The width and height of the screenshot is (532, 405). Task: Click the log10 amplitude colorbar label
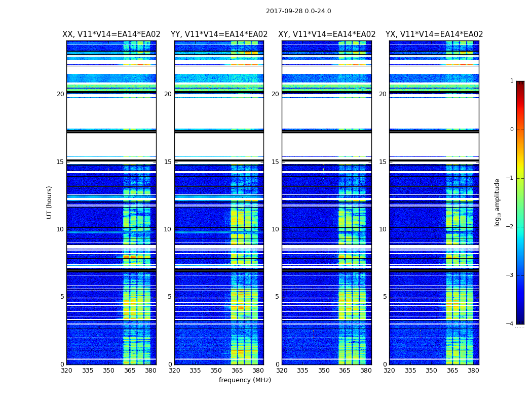click(498, 202)
